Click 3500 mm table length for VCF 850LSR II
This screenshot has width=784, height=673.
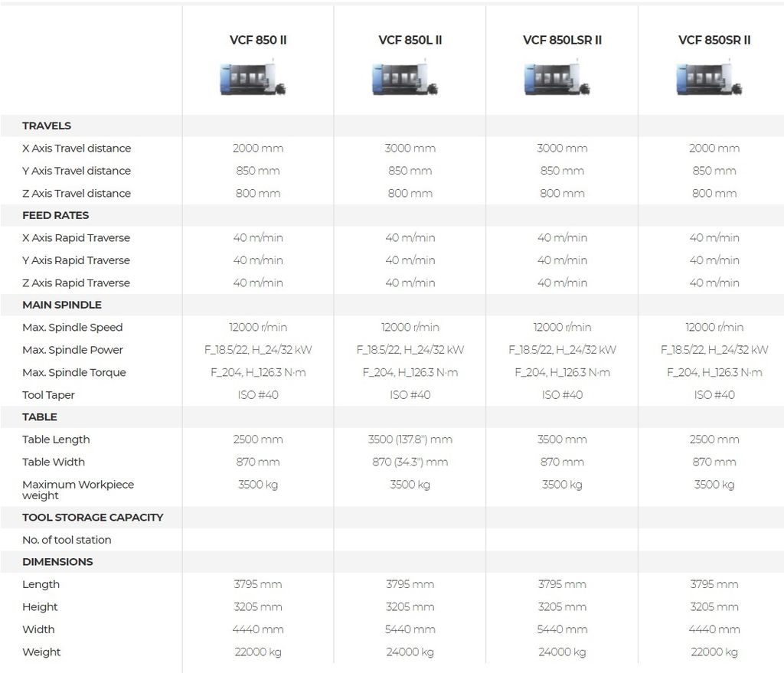(562, 439)
